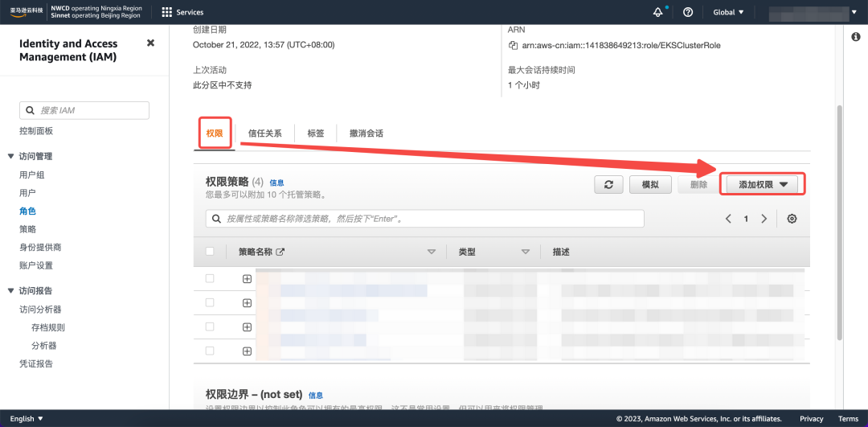Open the table settings gear icon
Image resolution: width=868 pixels, height=427 pixels.
coord(792,219)
